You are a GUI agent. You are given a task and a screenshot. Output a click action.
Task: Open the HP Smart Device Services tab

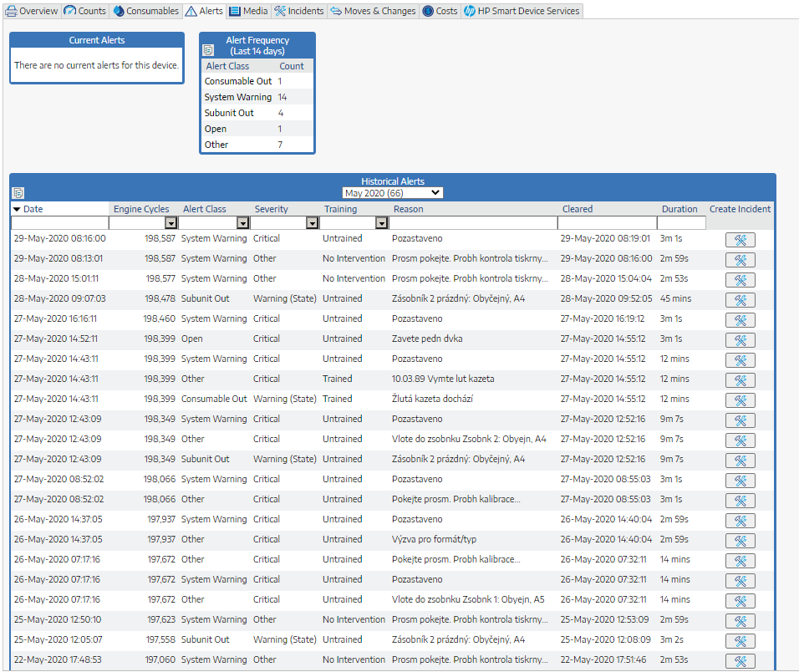pos(522,11)
